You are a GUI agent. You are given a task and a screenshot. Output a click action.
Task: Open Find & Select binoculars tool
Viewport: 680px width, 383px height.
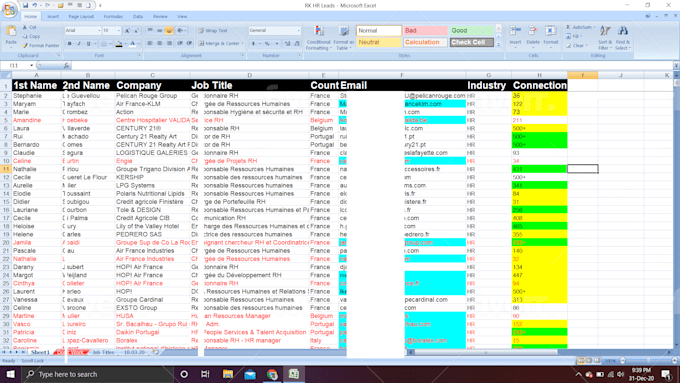622,38
